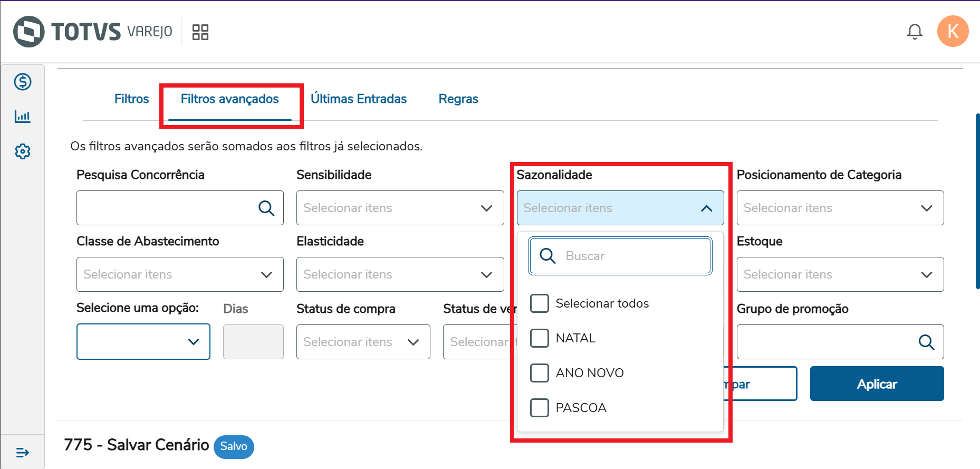This screenshot has height=469, width=980.
Task: Open the notifications bell
Action: coord(915,32)
